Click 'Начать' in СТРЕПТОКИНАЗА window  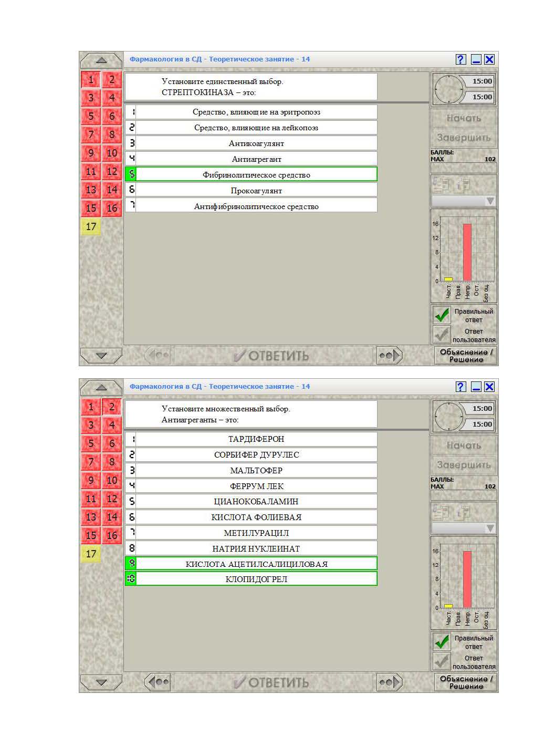coord(464,118)
